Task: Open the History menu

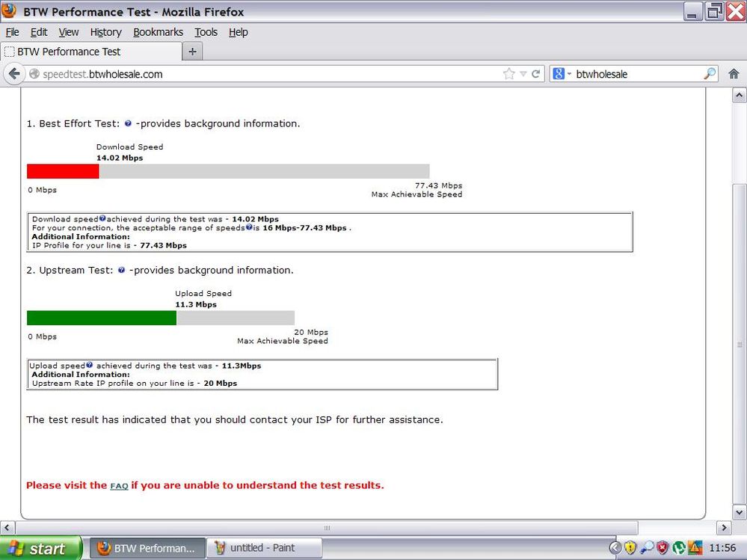Action: (105, 32)
